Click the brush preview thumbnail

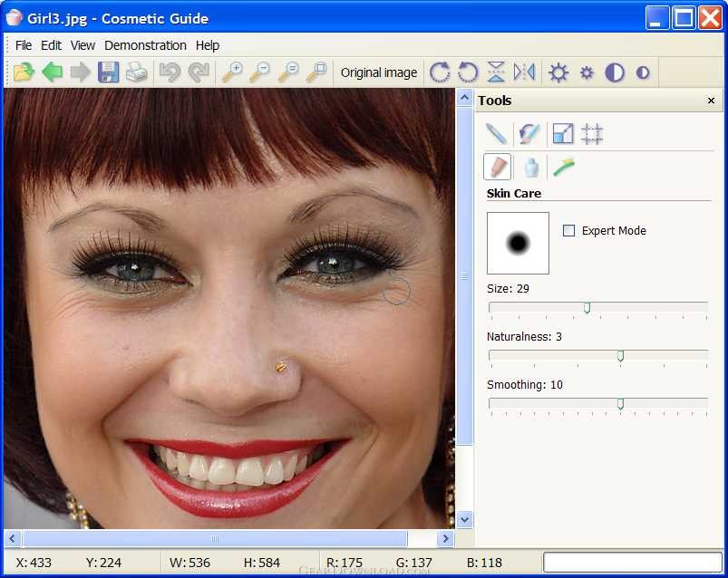click(518, 243)
